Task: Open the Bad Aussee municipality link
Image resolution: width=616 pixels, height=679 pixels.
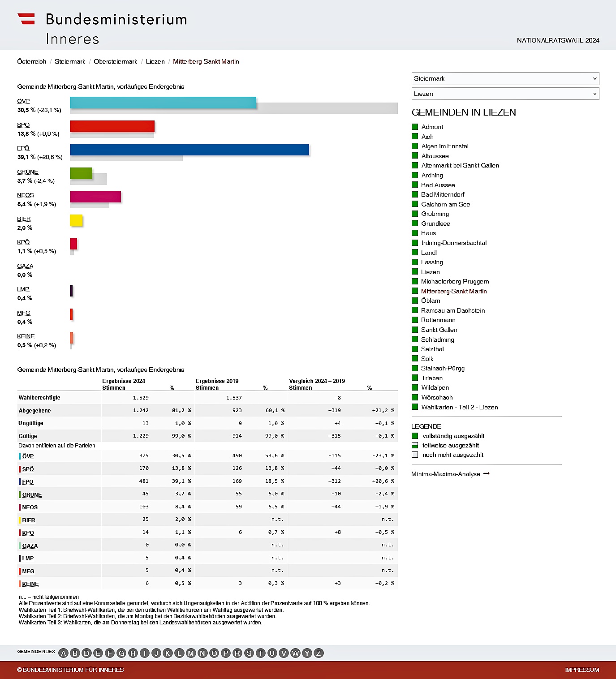Action: [438, 185]
